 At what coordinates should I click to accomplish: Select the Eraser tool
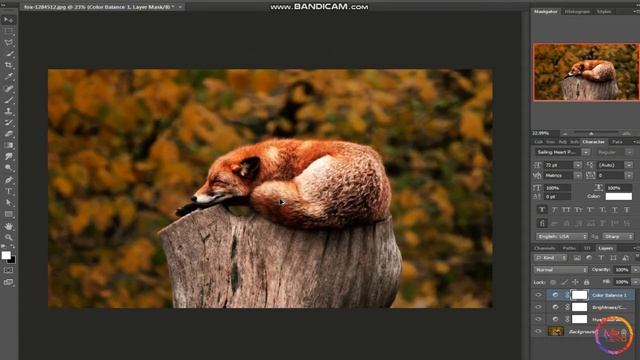8,134
